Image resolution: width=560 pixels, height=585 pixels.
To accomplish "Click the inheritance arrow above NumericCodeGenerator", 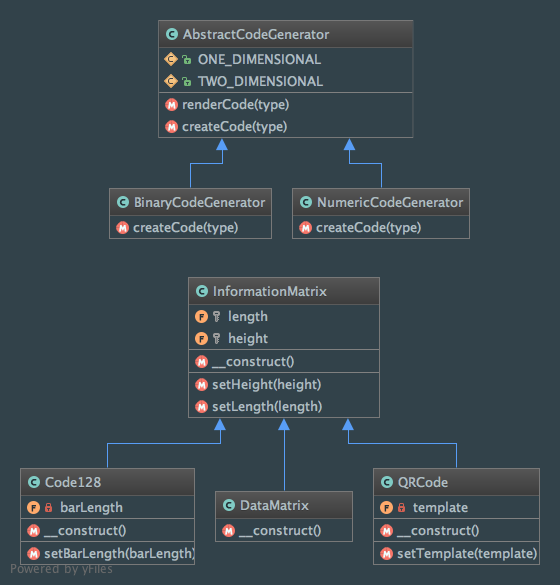I will (x=349, y=145).
